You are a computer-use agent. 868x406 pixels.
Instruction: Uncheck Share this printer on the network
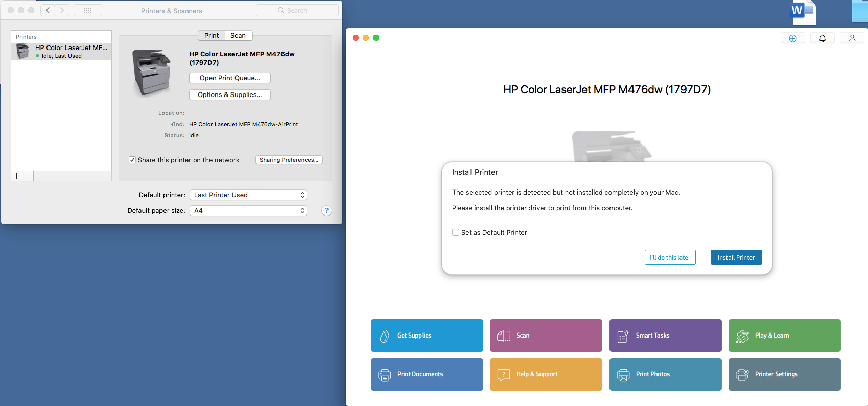coord(132,160)
